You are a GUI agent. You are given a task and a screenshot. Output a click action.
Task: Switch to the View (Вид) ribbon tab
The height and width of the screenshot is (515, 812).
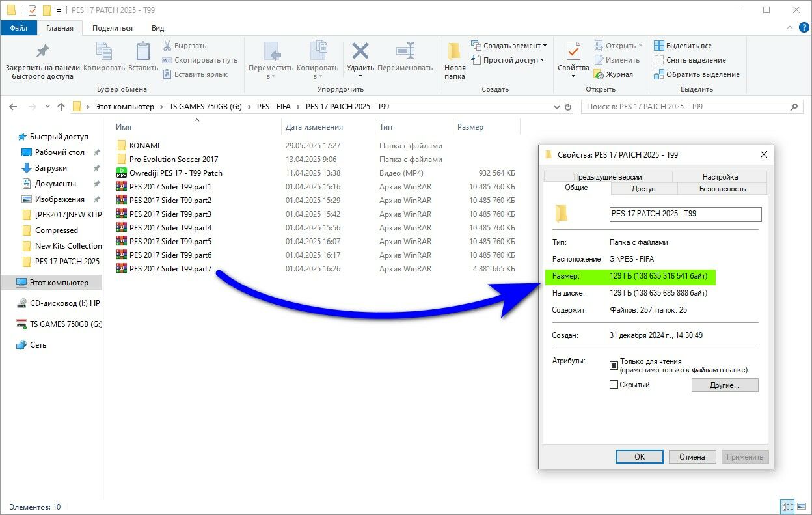158,28
